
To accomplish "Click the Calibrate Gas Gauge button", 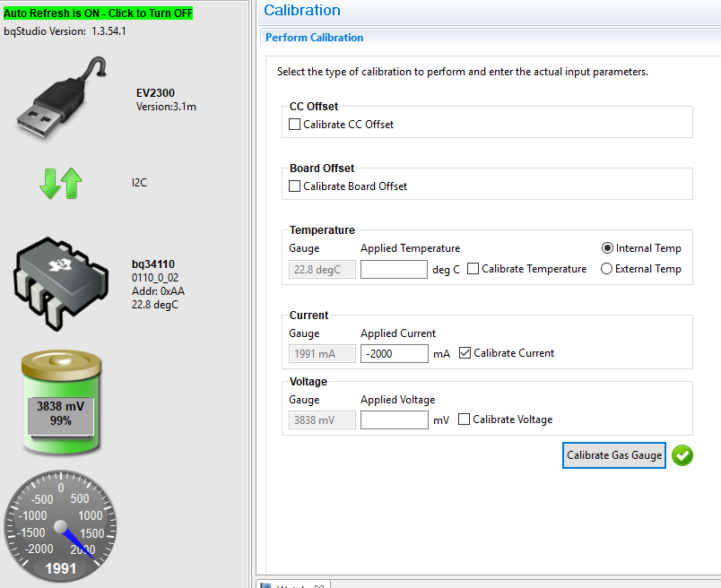I will pyautogui.click(x=614, y=455).
